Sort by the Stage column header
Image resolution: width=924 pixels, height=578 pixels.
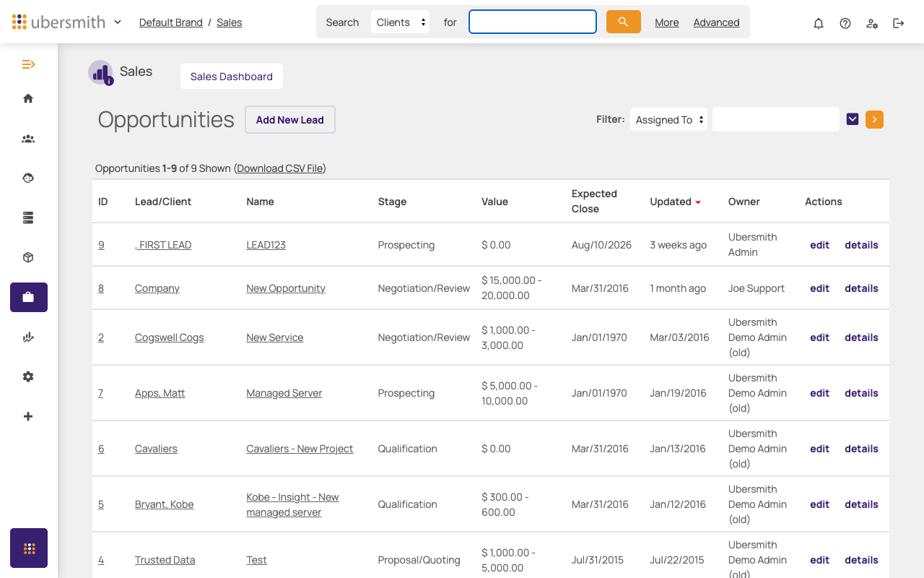pyautogui.click(x=392, y=202)
